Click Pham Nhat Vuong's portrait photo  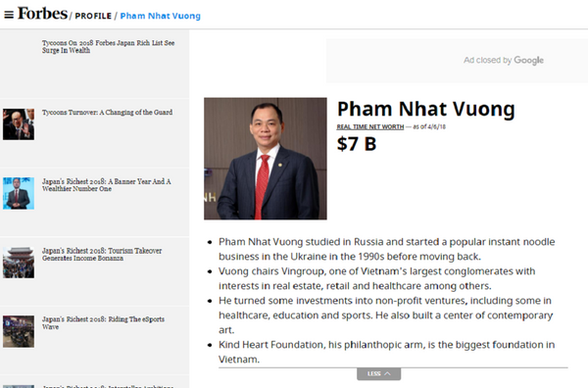tap(266, 159)
